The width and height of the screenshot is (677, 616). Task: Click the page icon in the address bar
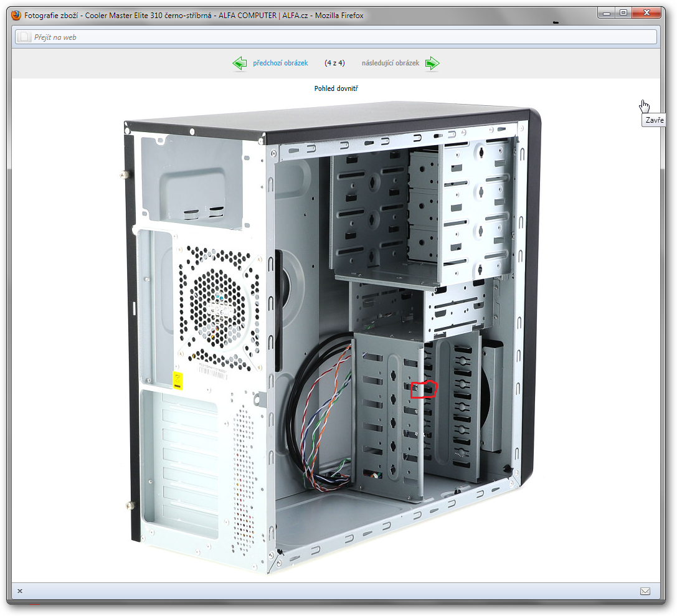25,37
